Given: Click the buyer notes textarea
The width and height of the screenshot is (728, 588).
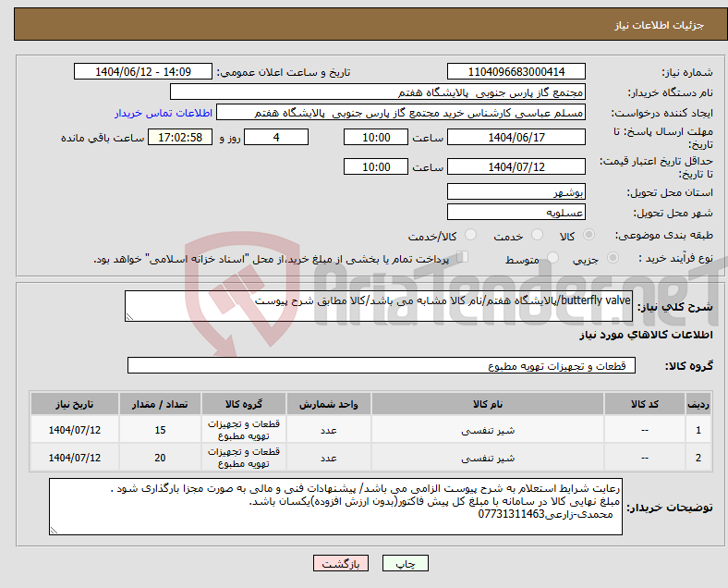Looking at the screenshot, I should (x=335, y=507).
